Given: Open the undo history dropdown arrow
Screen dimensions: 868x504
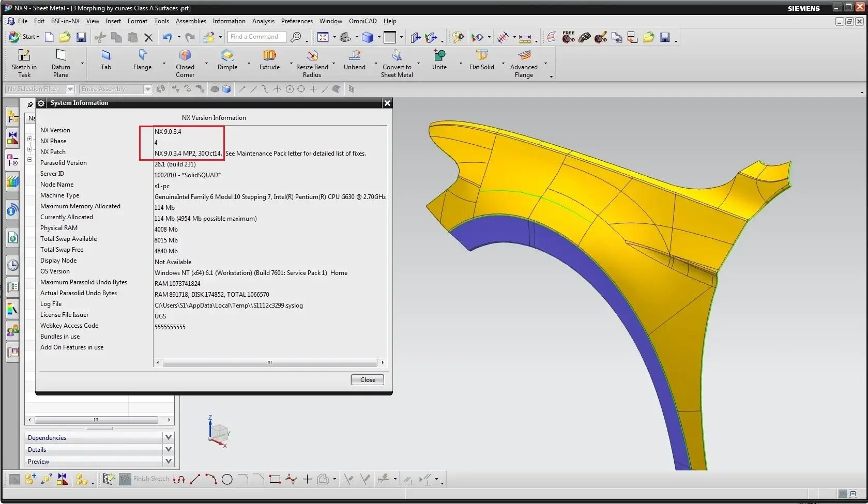Looking at the screenshot, I should (x=179, y=37).
